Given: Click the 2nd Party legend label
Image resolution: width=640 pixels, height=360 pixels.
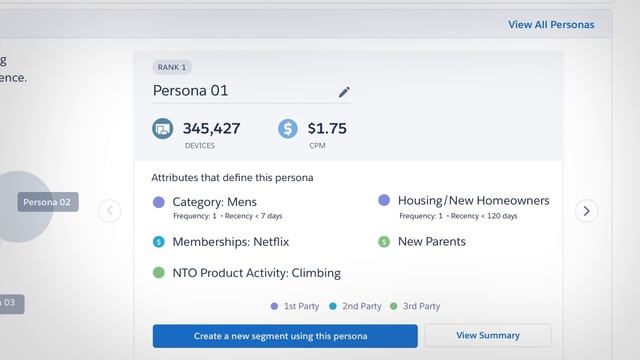Looking at the screenshot, I should 362,306.
